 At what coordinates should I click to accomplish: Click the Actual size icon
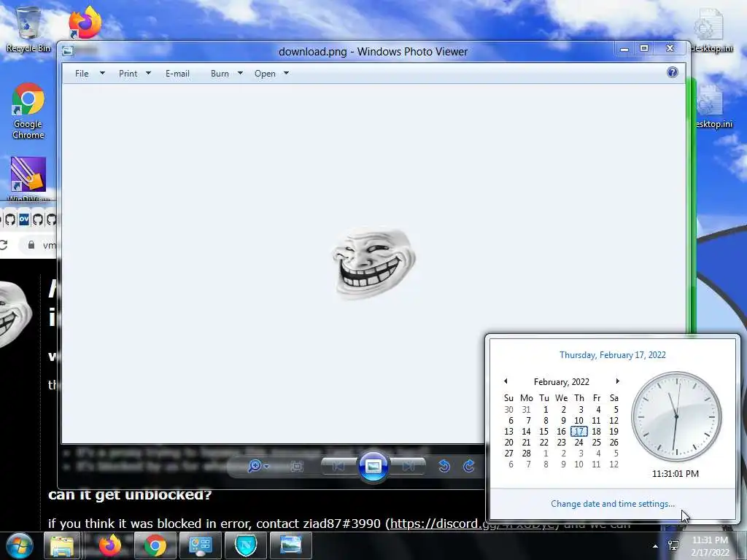pos(297,466)
